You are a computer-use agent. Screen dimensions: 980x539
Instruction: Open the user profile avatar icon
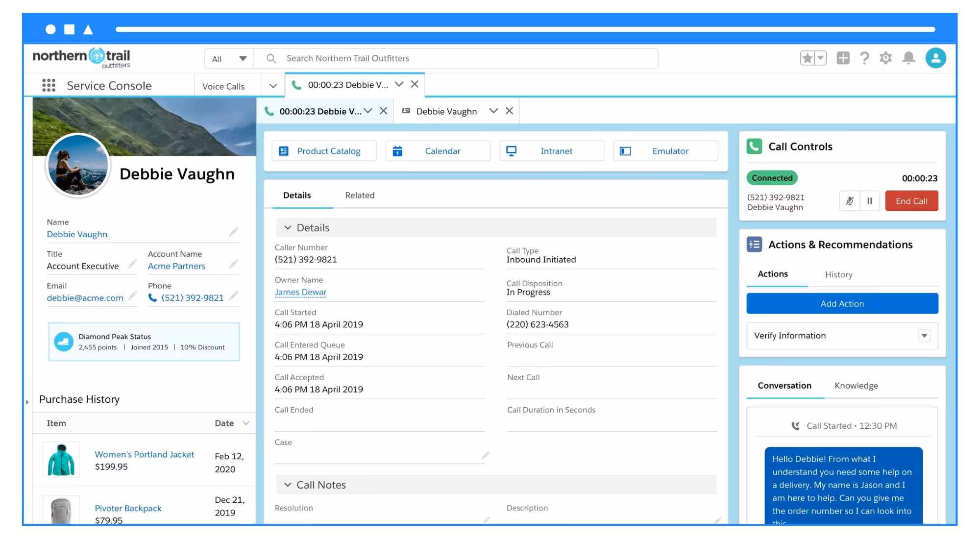[x=935, y=58]
